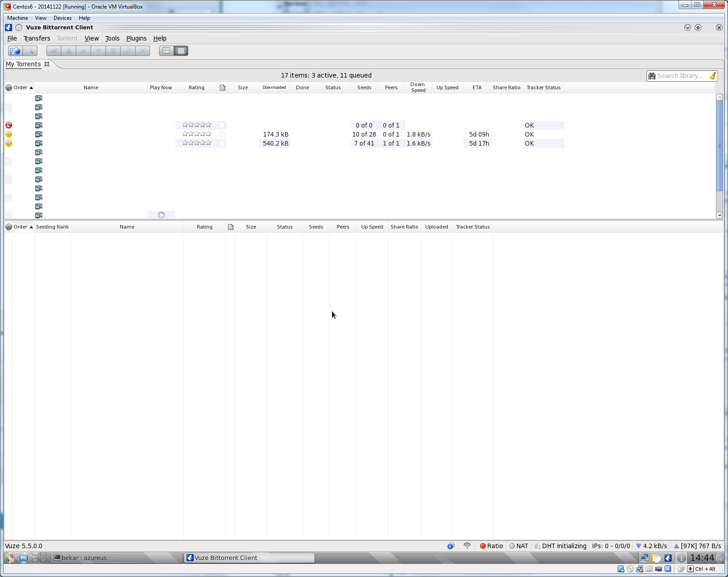Click the round icon beside upper Order header
The height and width of the screenshot is (577, 728).
9,87
